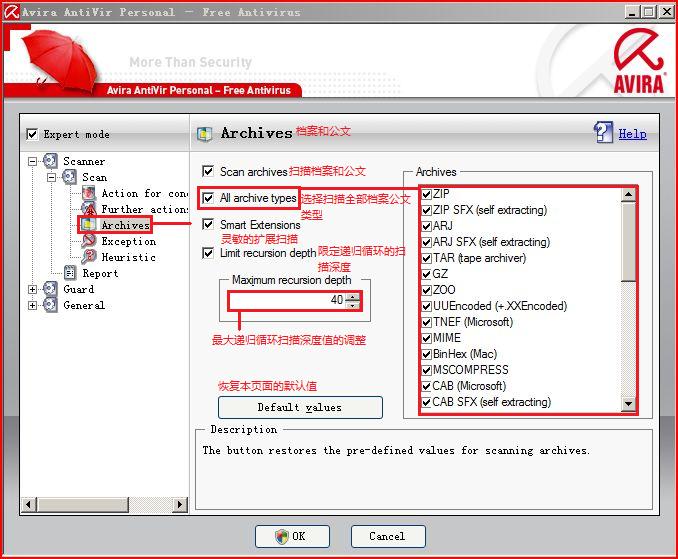Click archives list scroll down arrow

628,404
